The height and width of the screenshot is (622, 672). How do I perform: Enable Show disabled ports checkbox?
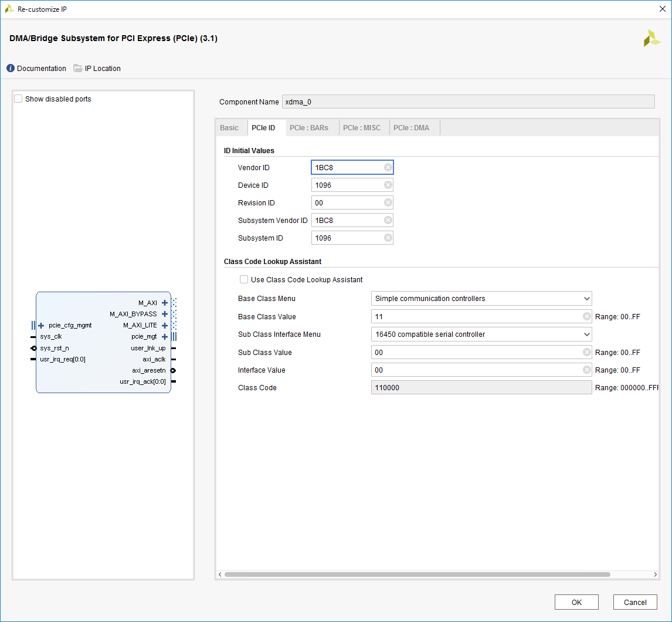click(x=19, y=99)
